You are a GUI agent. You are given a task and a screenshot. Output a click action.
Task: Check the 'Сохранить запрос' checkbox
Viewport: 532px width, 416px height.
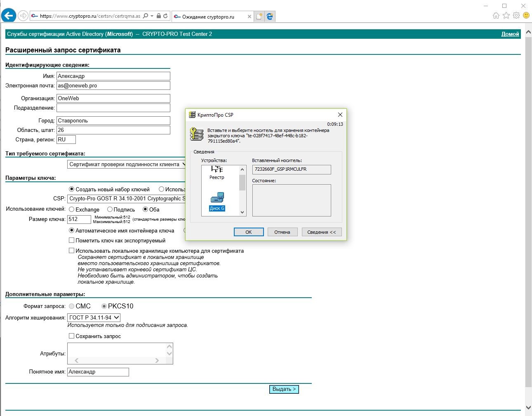click(71, 336)
